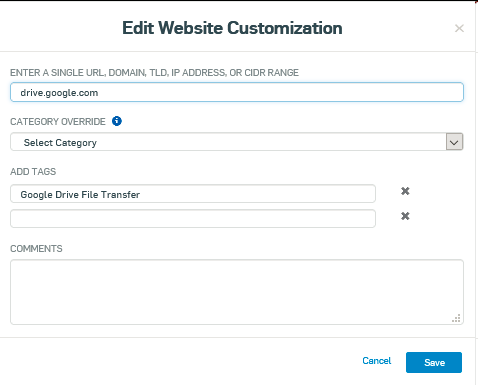This screenshot has height=385, width=478.
Task: Click the Edit Website Customization heading
Action: coord(232,28)
